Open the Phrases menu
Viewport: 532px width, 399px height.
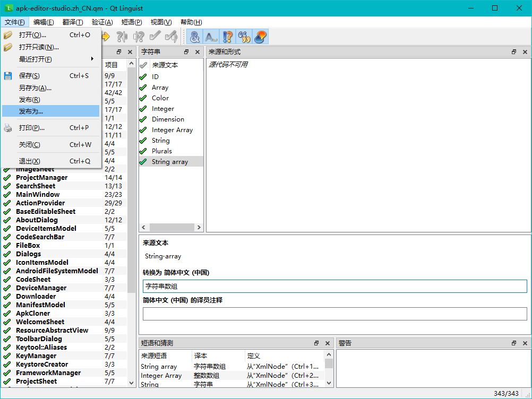132,22
